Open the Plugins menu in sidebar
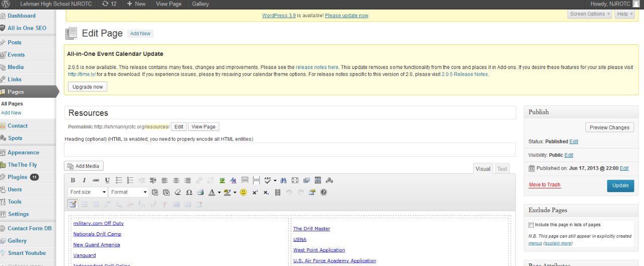 [18, 177]
